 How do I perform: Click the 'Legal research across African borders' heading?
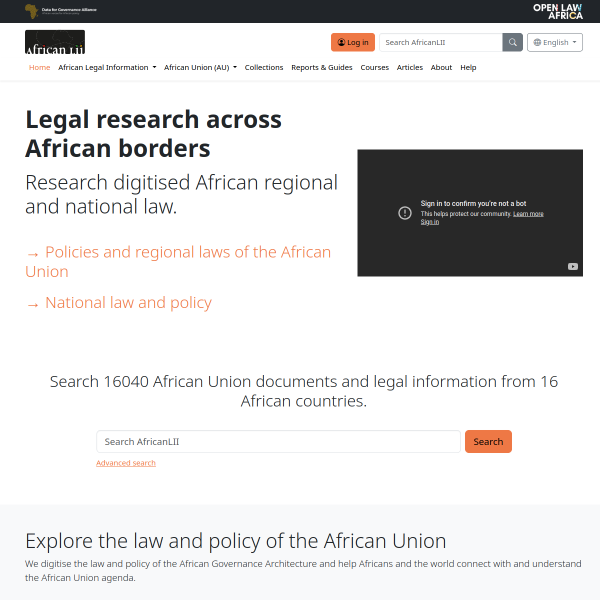click(153, 134)
